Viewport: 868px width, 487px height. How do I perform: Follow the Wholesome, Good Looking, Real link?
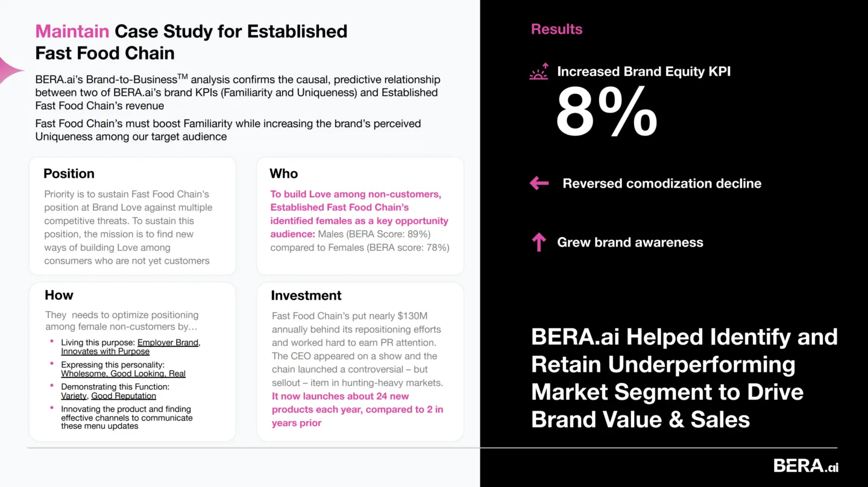[x=123, y=374]
